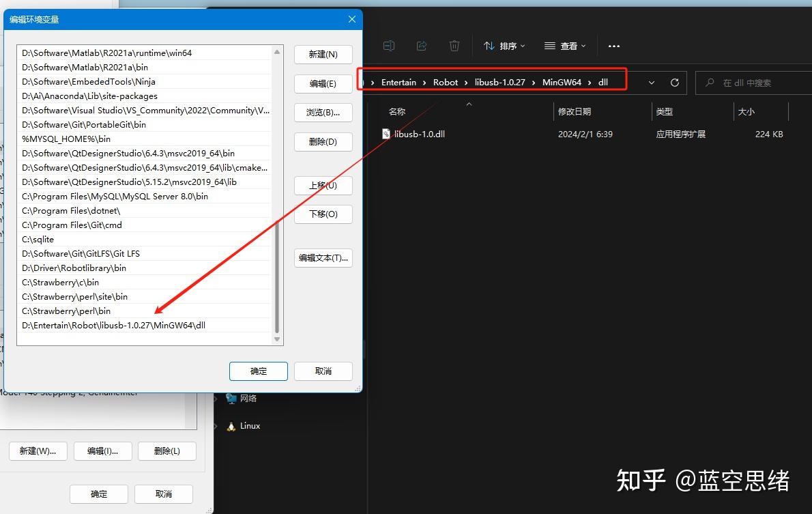
Task: Select MySQL Server 8.0\bin entry
Action: pos(144,197)
